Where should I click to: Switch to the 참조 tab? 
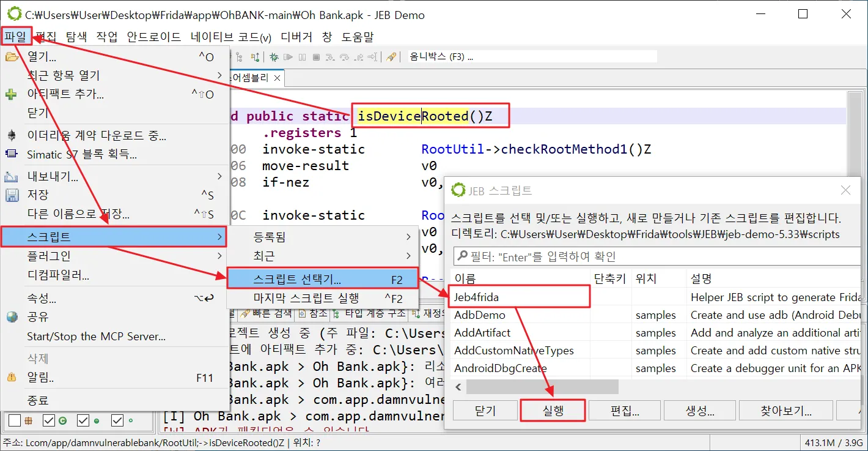click(314, 313)
